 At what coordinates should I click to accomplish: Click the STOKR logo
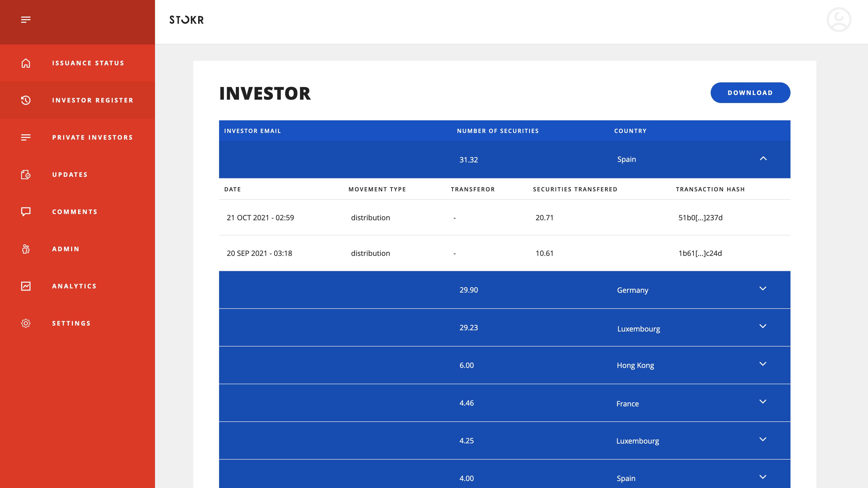tap(186, 20)
